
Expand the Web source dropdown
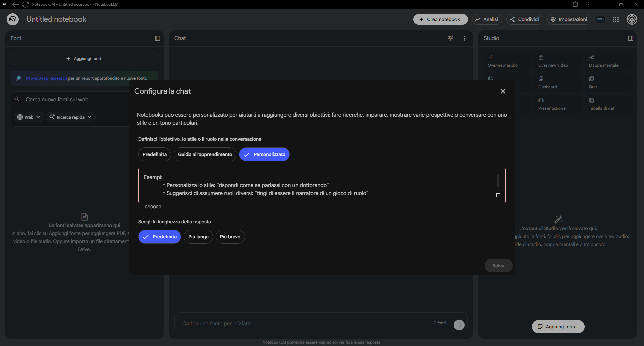point(29,117)
